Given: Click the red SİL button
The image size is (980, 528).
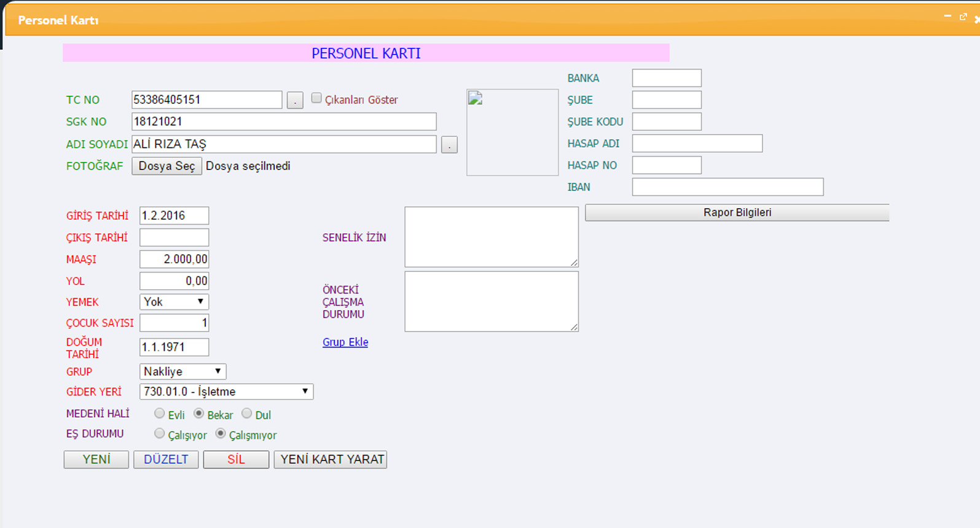Looking at the screenshot, I should (x=236, y=460).
